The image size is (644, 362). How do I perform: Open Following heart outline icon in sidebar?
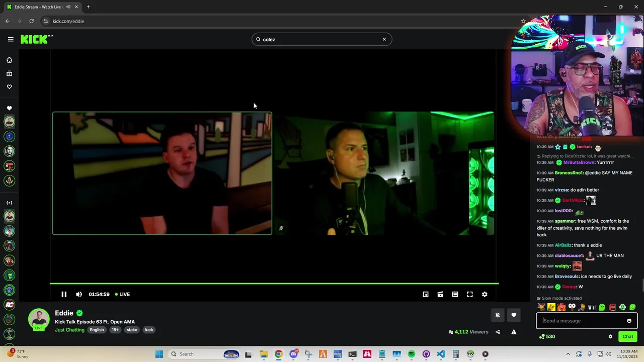click(9, 86)
